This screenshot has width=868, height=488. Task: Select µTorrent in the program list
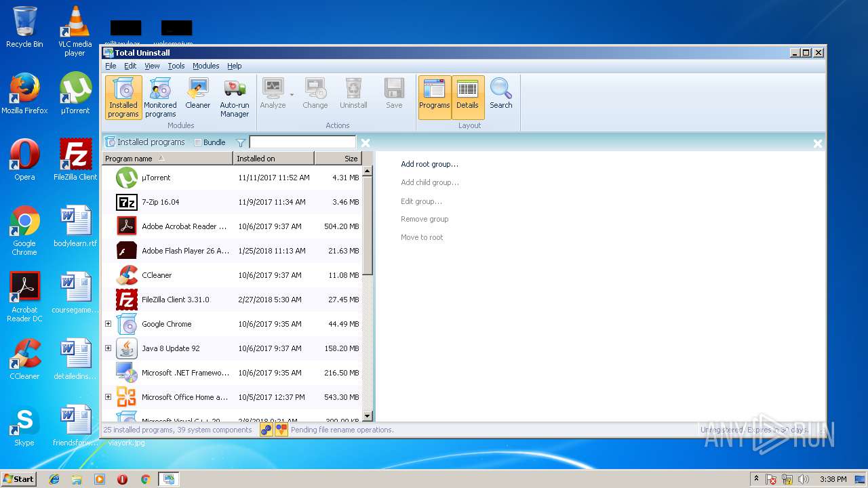tap(232, 178)
